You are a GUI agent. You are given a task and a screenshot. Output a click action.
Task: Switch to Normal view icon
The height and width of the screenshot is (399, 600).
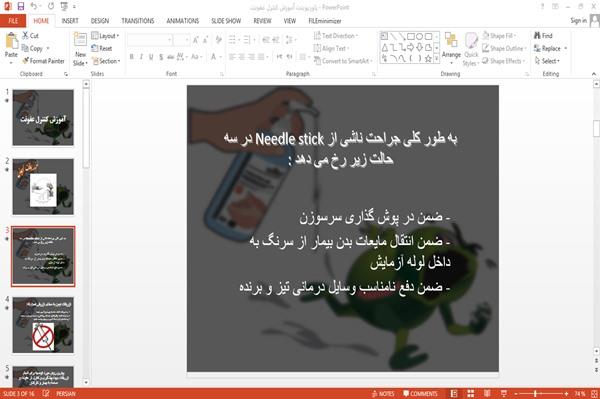[454, 394]
